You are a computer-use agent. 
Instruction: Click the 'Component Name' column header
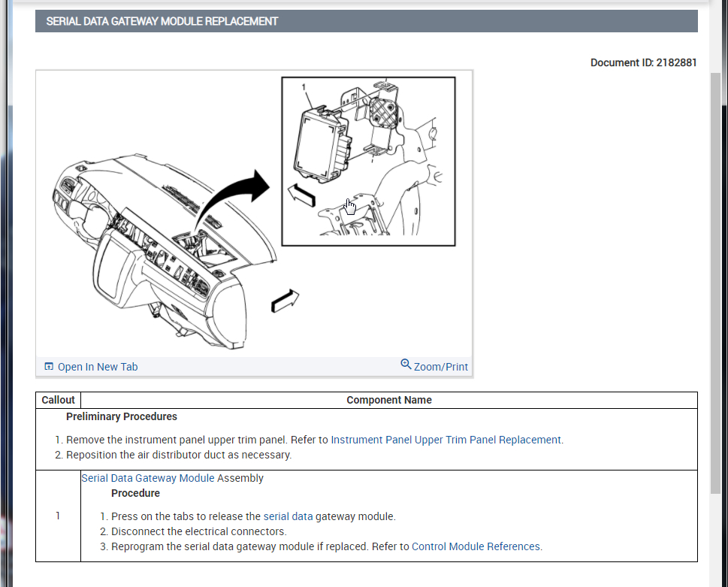389,400
